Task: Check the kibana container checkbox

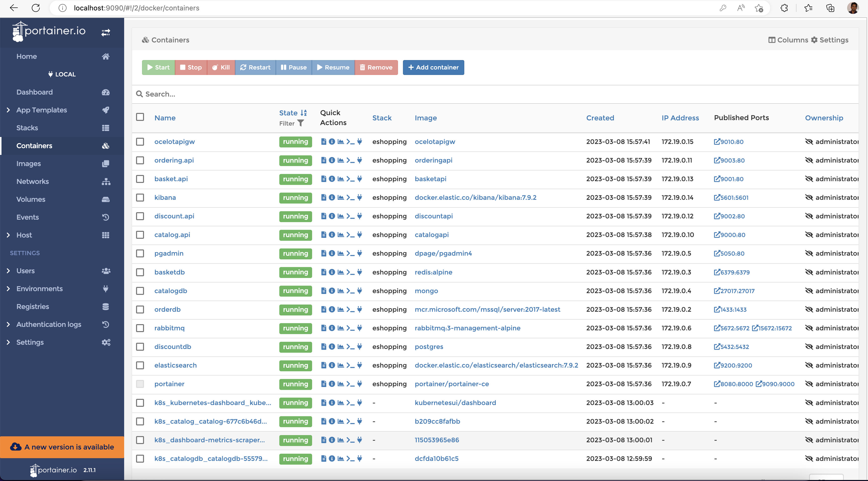Action: [140, 197]
